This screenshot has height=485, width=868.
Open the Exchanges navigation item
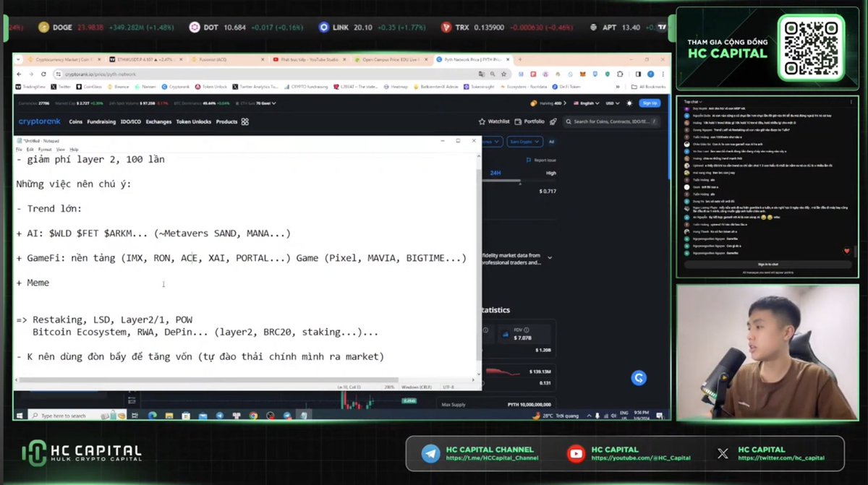coord(158,121)
